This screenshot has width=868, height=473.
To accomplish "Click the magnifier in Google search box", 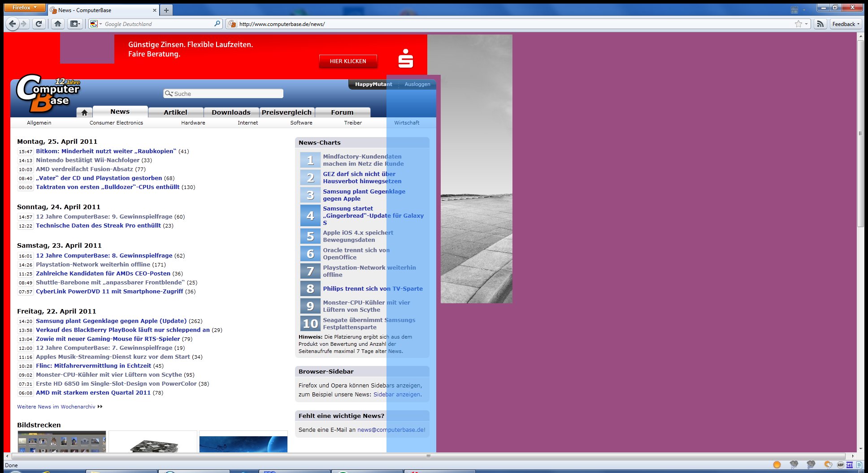I will [217, 24].
